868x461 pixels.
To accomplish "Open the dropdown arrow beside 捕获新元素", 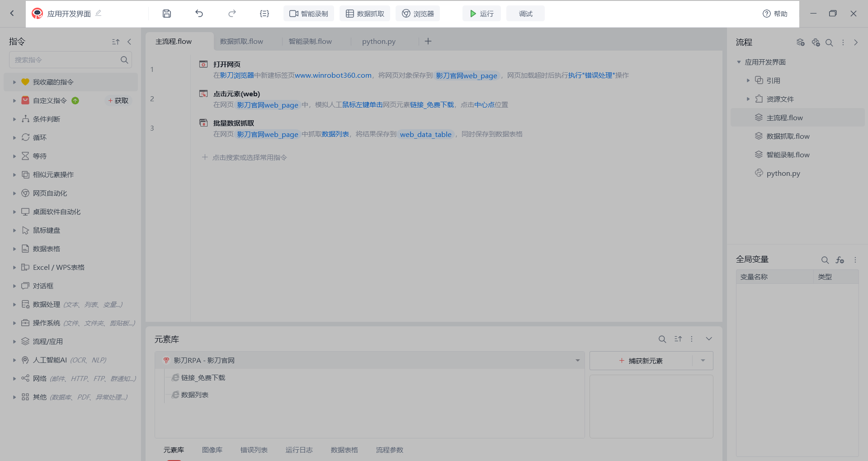I will pos(703,361).
